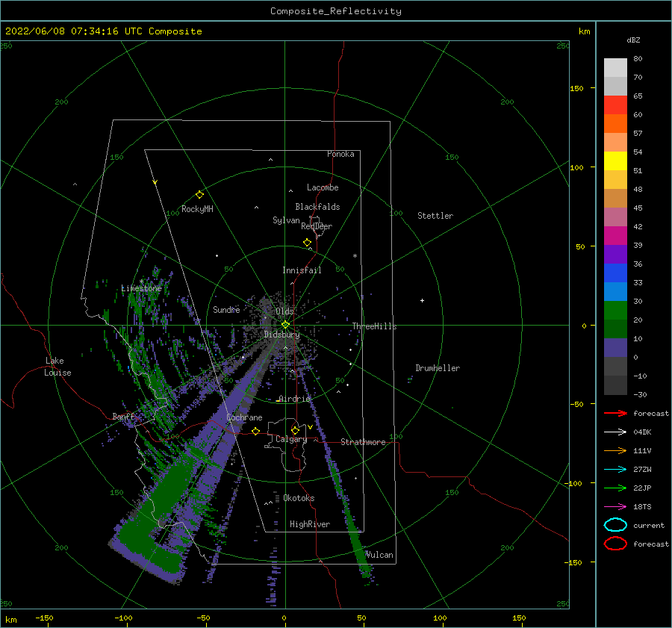Click the magenta 18TS arrow in legend

tap(615, 507)
